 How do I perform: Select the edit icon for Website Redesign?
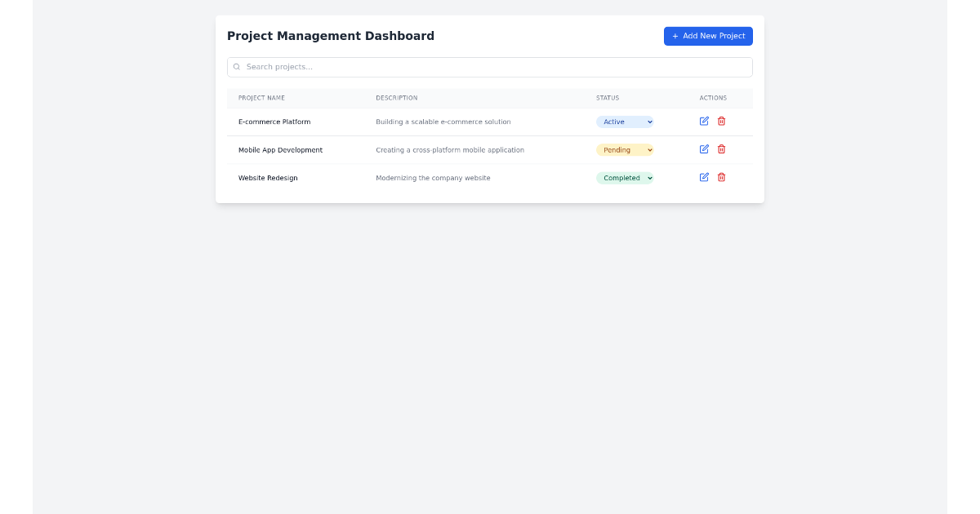point(703,177)
